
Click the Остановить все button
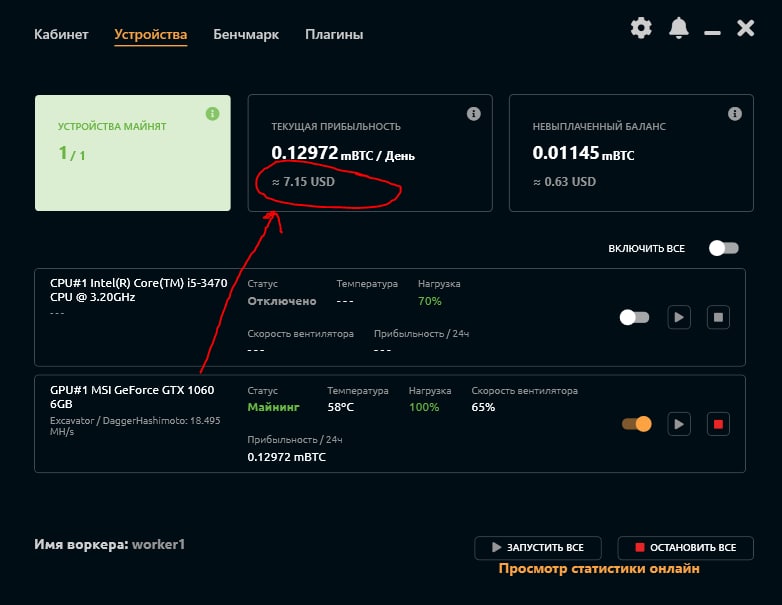point(685,548)
